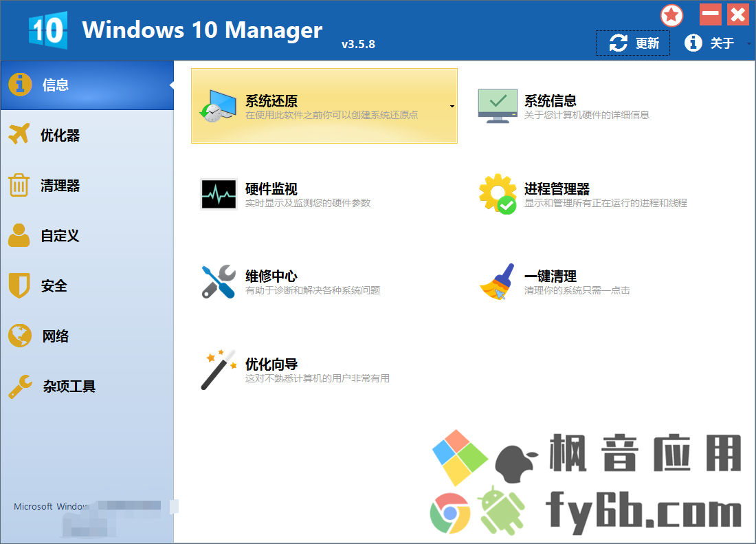Viewport: 756px width, 544px height.
Task: Click the 关于 button text
Action: point(722,43)
